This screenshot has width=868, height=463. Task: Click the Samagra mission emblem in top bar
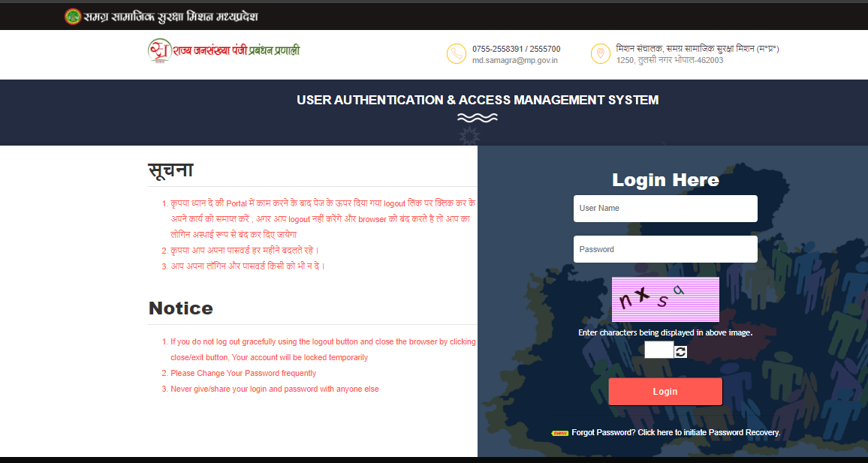73,16
